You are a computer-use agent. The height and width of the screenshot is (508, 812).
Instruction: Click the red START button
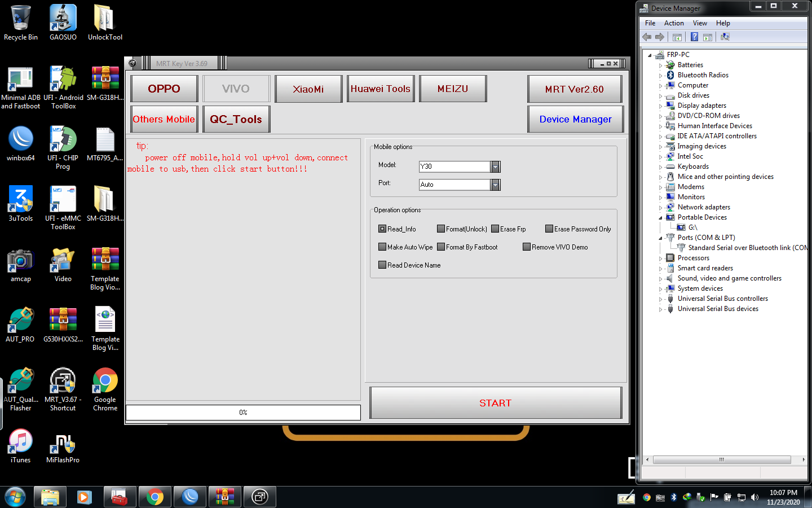click(496, 403)
